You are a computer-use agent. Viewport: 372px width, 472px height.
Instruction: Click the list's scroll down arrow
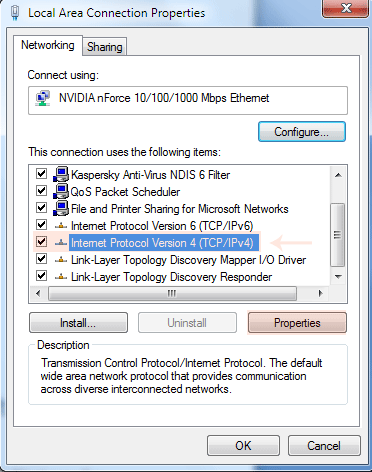[x=338, y=277]
